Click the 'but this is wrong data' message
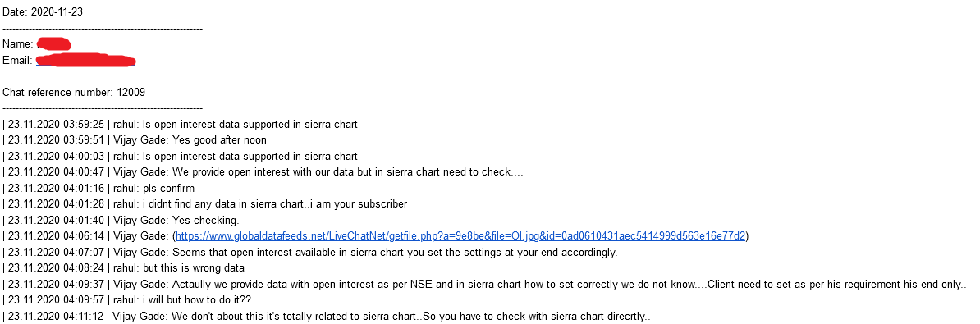The height and width of the screenshot is (324, 980). 123,268
